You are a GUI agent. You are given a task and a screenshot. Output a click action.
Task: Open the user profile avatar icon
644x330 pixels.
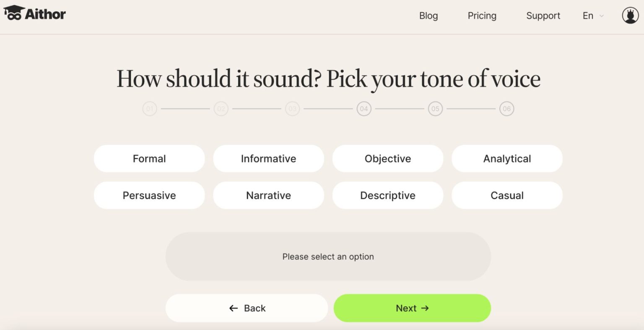point(630,16)
